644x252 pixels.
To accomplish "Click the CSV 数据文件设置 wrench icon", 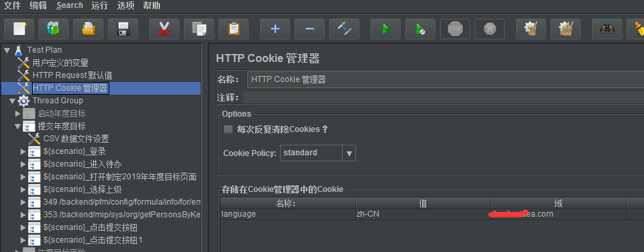I will (x=35, y=139).
